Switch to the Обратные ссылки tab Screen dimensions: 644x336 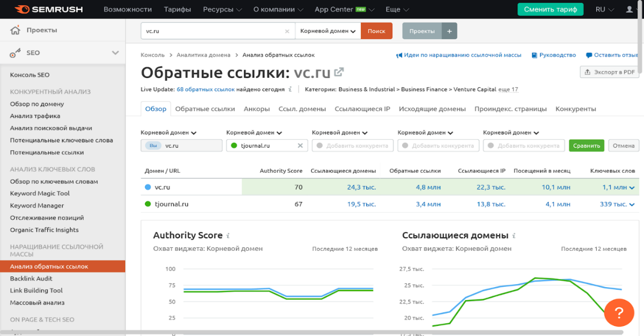coord(205,109)
